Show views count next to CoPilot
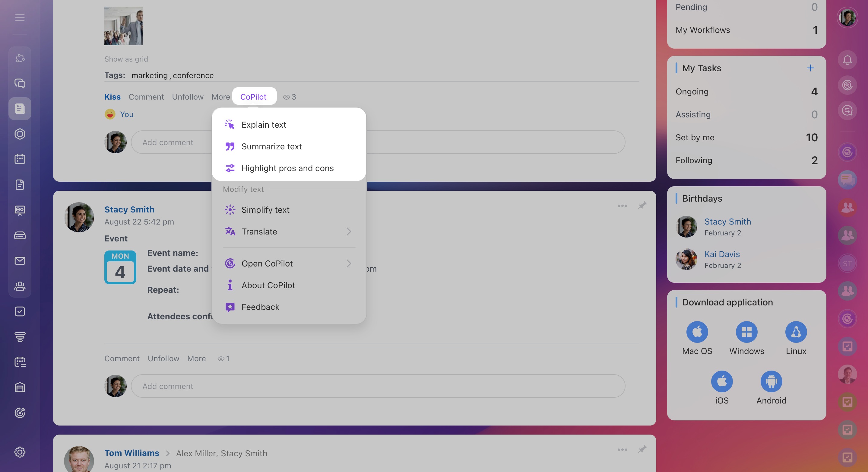 [x=290, y=97]
